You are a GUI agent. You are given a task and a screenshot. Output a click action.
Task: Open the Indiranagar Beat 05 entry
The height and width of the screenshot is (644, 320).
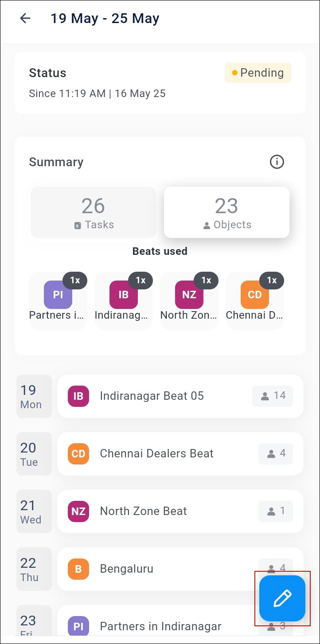tap(180, 396)
